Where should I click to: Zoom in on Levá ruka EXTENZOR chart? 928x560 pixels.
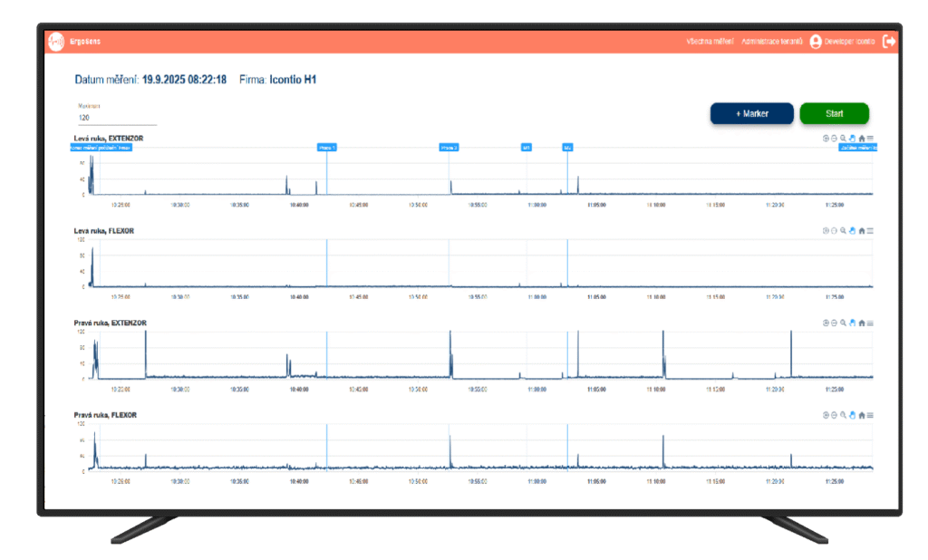pyautogui.click(x=826, y=139)
